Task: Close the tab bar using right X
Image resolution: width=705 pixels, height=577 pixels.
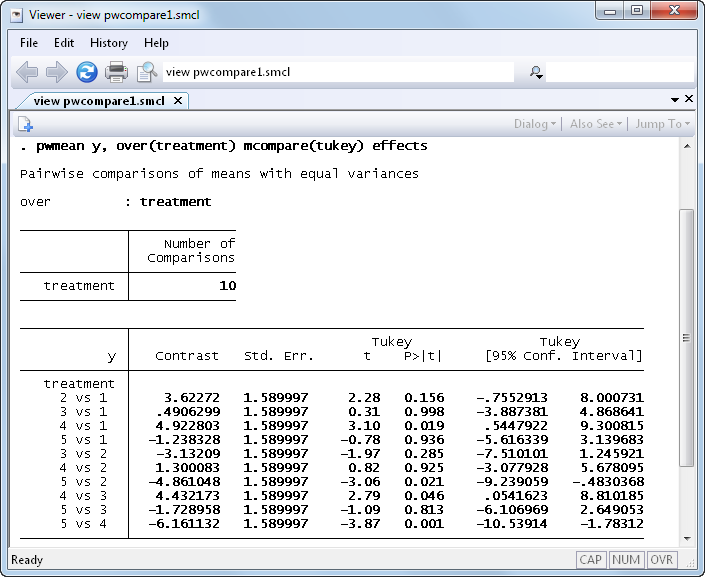Action: (x=688, y=100)
